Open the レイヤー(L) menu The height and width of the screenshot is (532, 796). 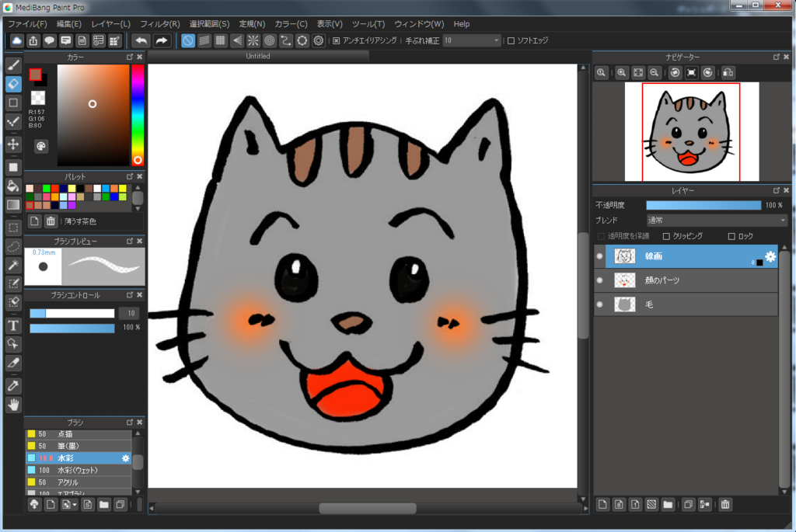tap(110, 24)
